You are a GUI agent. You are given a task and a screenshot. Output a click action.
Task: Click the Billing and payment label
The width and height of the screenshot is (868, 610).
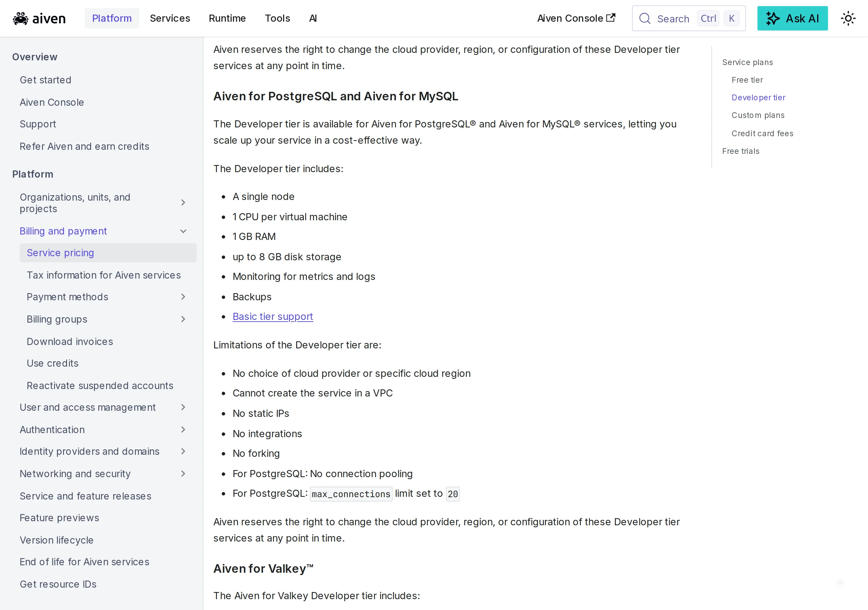[x=63, y=231]
